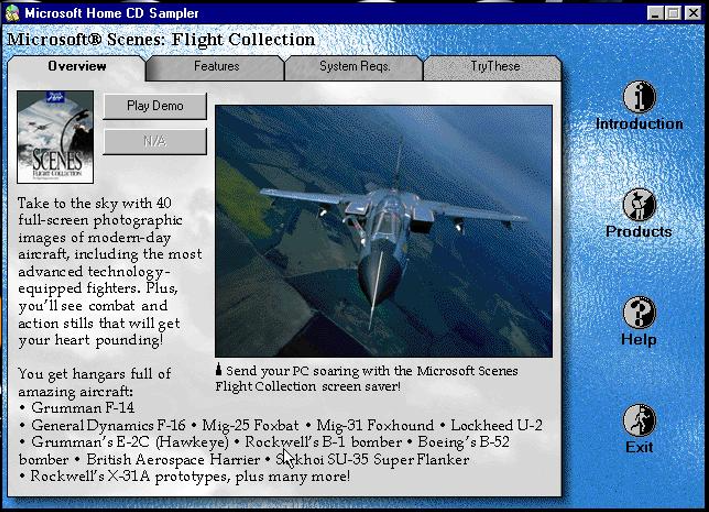Click the 'Mig-31 Foxhound' text
The image size is (709, 512).
click(375, 426)
